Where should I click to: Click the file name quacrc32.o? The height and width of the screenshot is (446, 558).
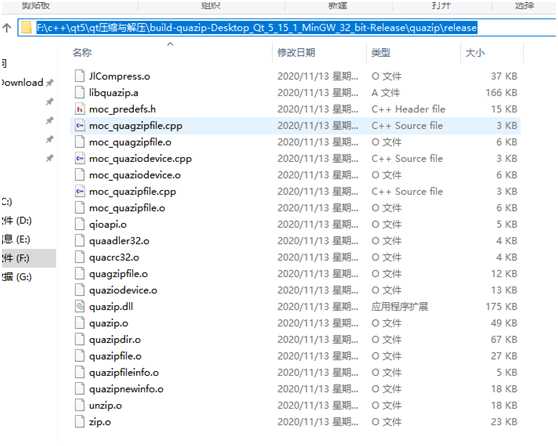[x=114, y=257]
